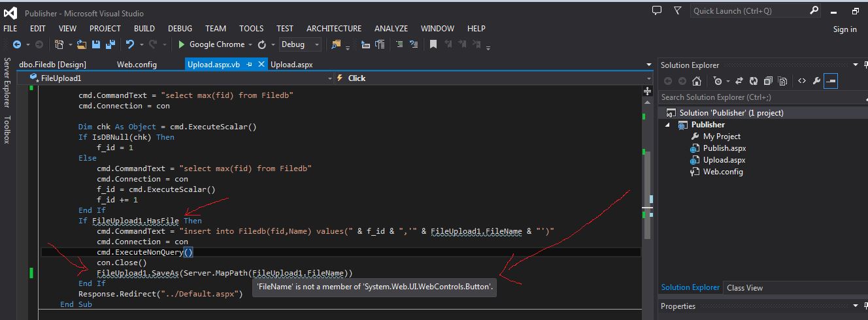This screenshot has height=320, width=868.
Task: Click the Uncomment selected lines icon
Action: tap(414, 44)
